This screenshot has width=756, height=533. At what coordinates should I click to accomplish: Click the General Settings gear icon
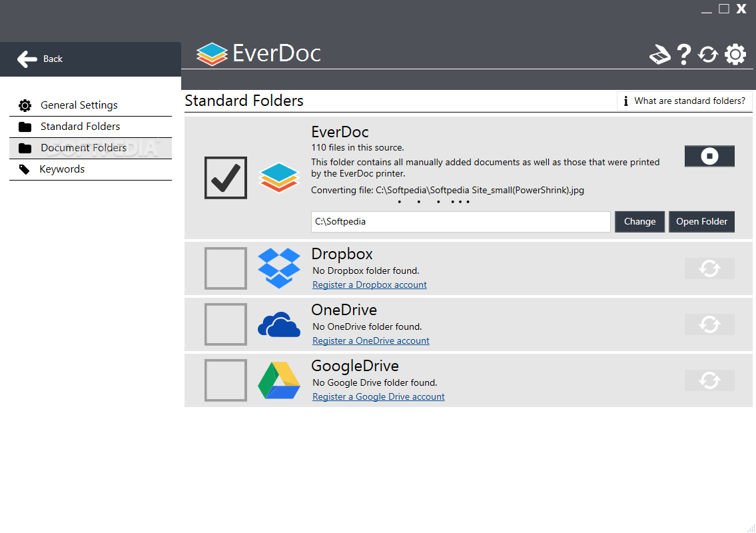[x=25, y=105]
